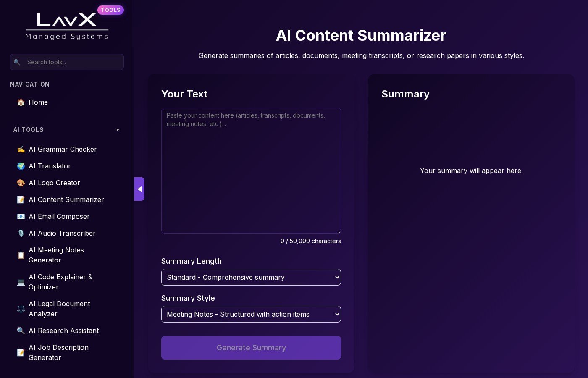Viewport: 588px width, 378px height.
Task: Click the magnifier icon for AI Research Assistant
Action: click(x=21, y=331)
